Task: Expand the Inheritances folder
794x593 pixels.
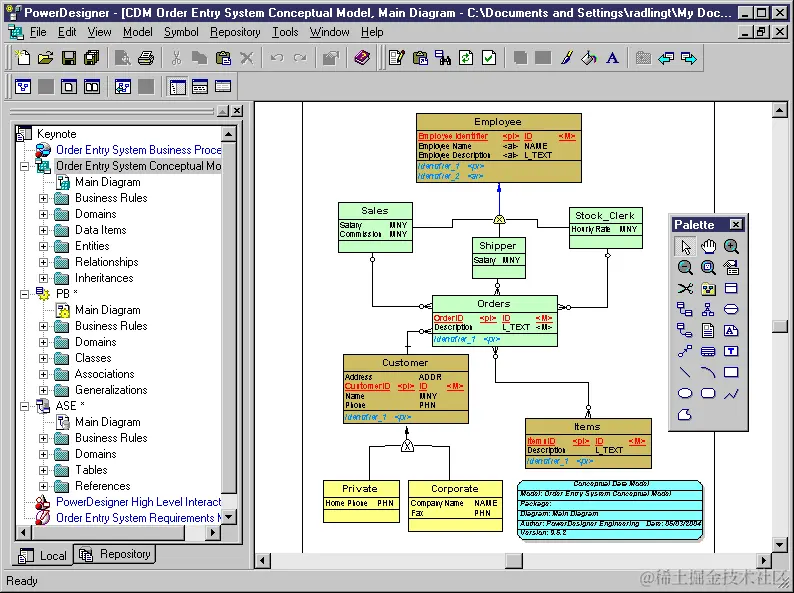Action: point(44,278)
